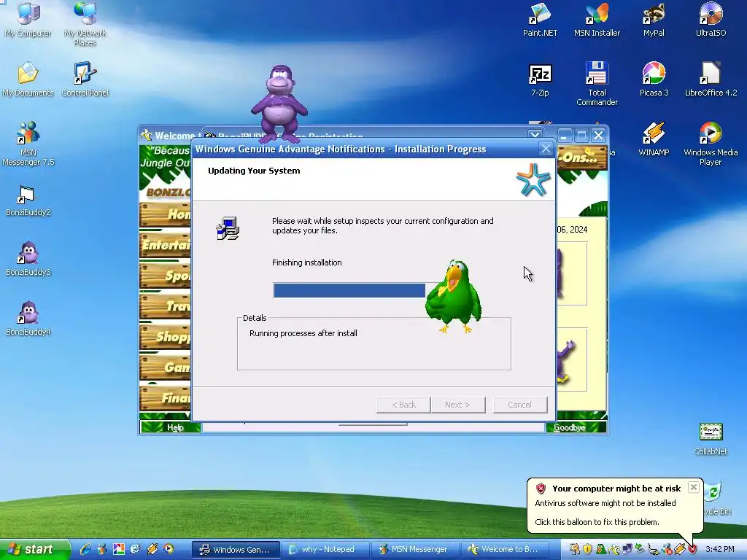The width and height of the screenshot is (747, 560).
Task: Click the Cancel button in installation dialog
Action: [519, 405]
